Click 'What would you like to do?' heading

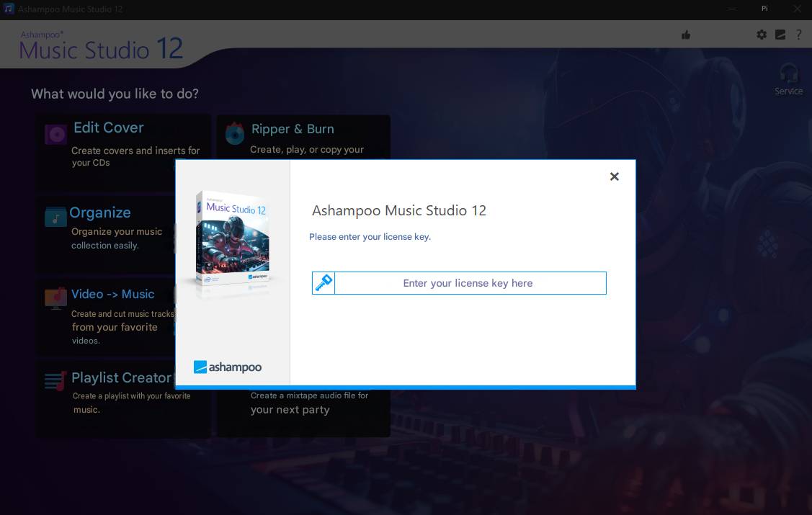[115, 94]
